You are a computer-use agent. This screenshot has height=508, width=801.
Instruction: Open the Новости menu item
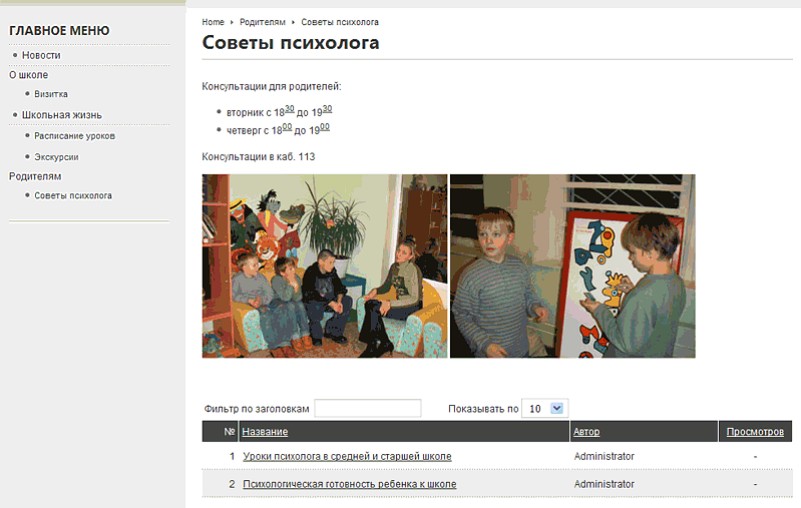41,55
